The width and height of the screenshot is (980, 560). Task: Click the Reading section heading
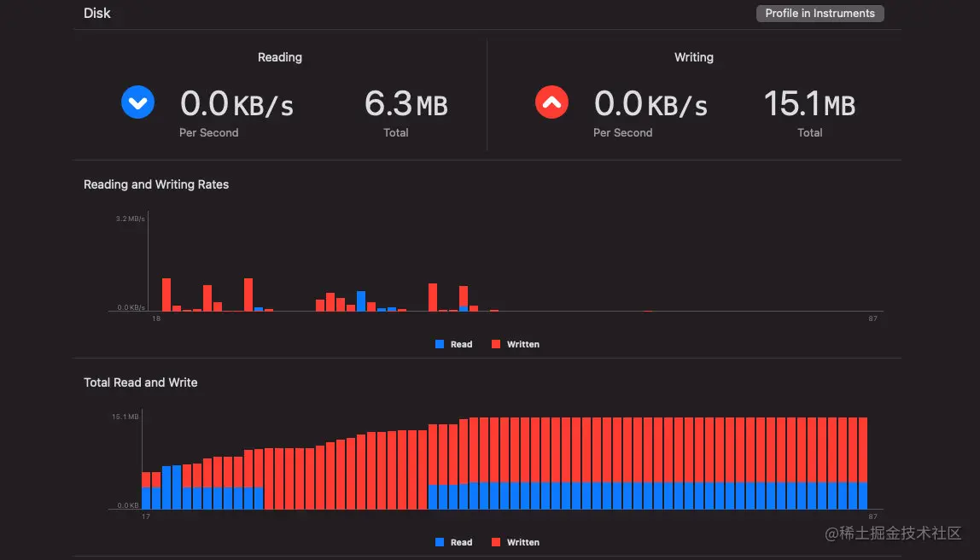280,57
